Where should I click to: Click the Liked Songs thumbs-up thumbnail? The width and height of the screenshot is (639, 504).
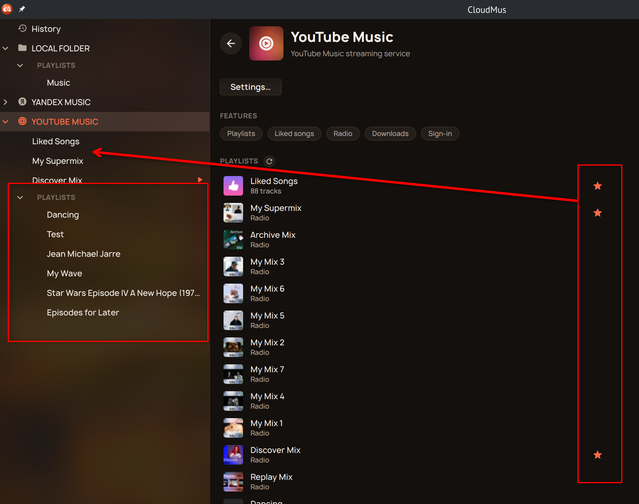point(233,186)
